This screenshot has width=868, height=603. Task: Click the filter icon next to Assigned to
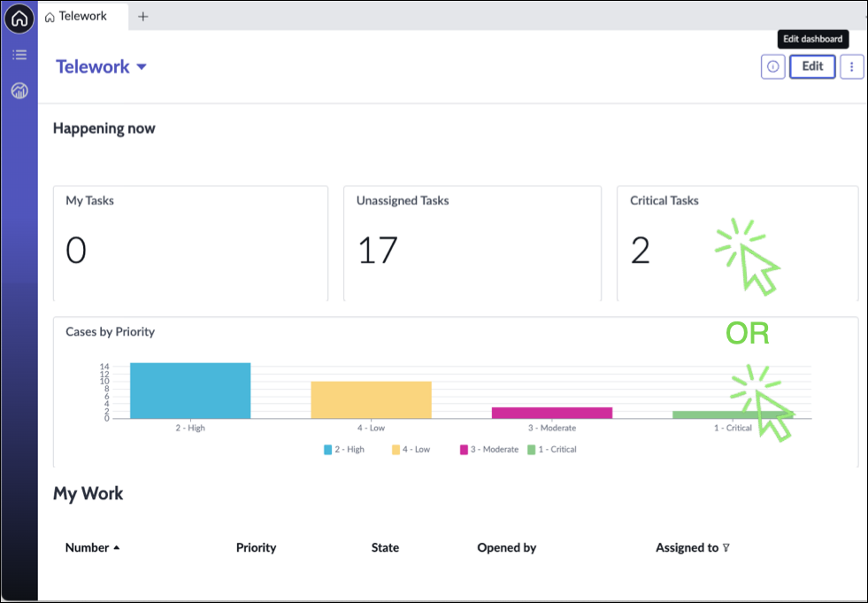point(726,548)
